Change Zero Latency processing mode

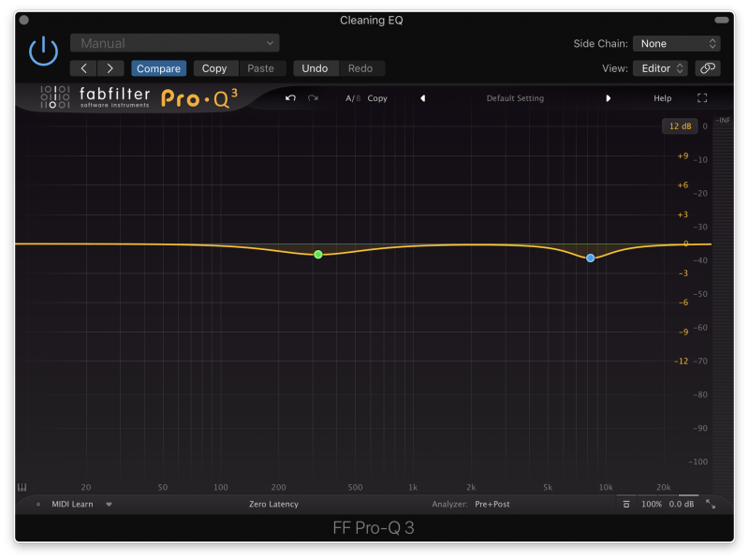coord(273,504)
